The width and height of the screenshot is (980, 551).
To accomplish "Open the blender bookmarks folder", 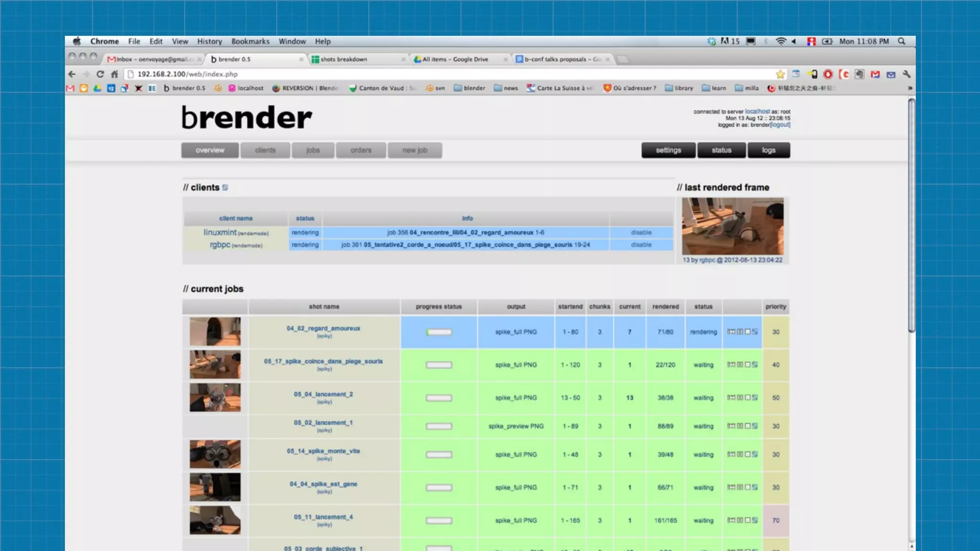I will (469, 88).
